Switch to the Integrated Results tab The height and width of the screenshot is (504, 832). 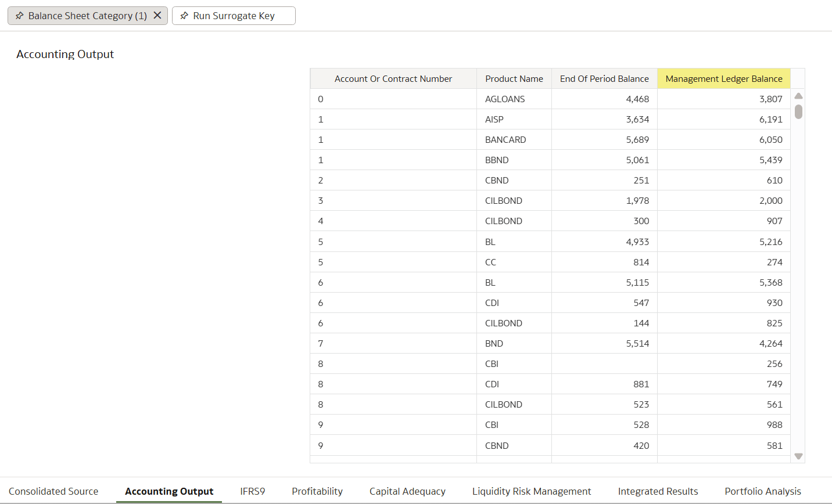[658, 491]
